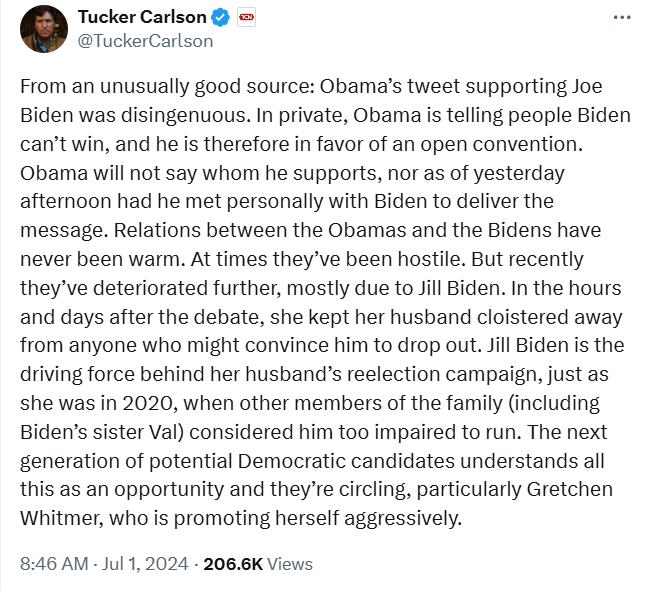Screen dimensions: 653x591
Task: Open Tucker Carlson's profile picture
Action: click(x=40, y=30)
